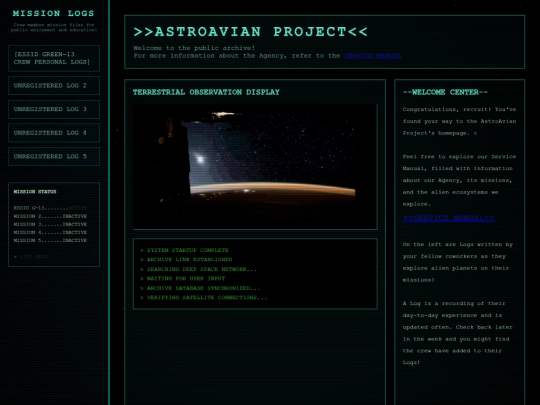Select the ESSID G-13 status row
The width and height of the screenshot is (540, 405).
point(50,208)
